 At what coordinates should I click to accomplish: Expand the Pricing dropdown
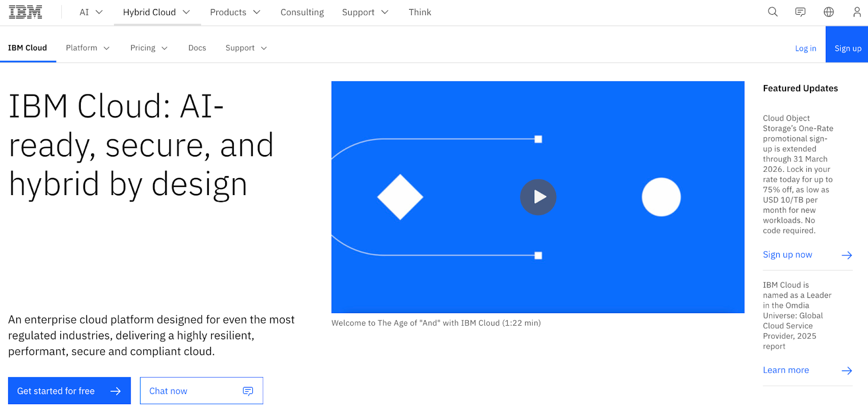[x=149, y=48]
